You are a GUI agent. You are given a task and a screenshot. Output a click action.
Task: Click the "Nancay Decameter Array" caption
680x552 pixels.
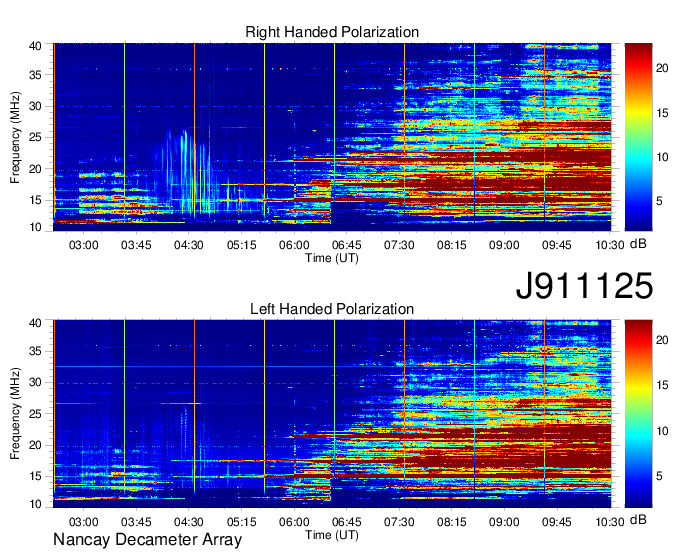click(x=147, y=540)
